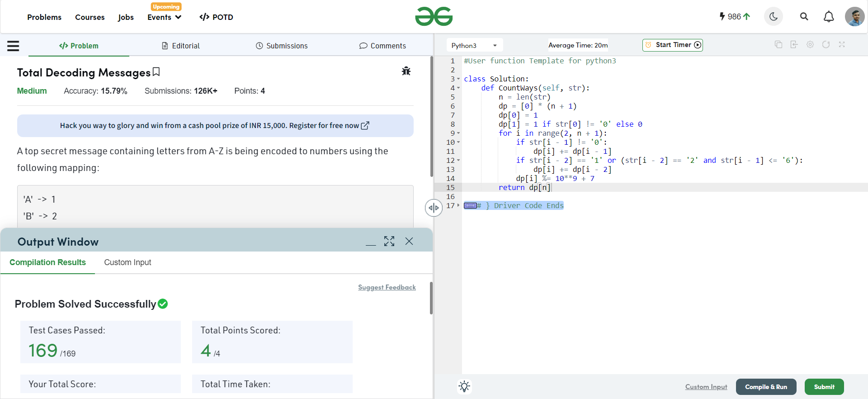868x399 pixels.
Task: Expand the folded driver code at line 17
Action: [x=458, y=205]
